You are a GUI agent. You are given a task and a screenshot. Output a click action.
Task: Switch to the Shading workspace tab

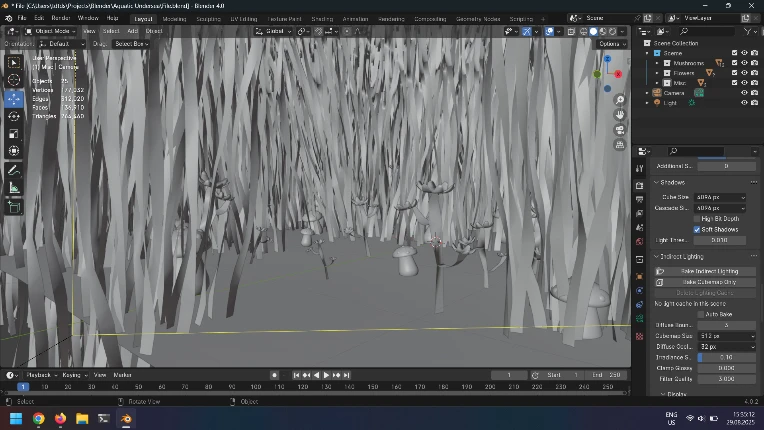322,19
